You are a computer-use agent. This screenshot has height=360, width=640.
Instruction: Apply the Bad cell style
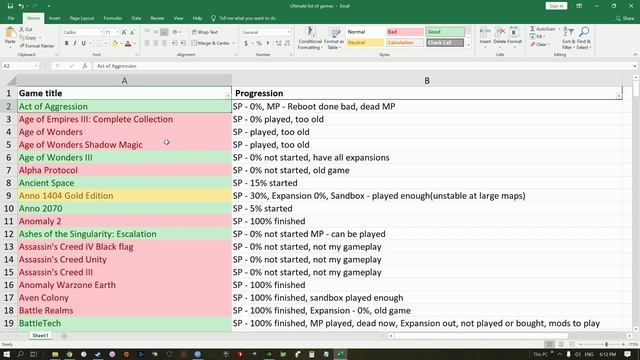click(404, 32)
